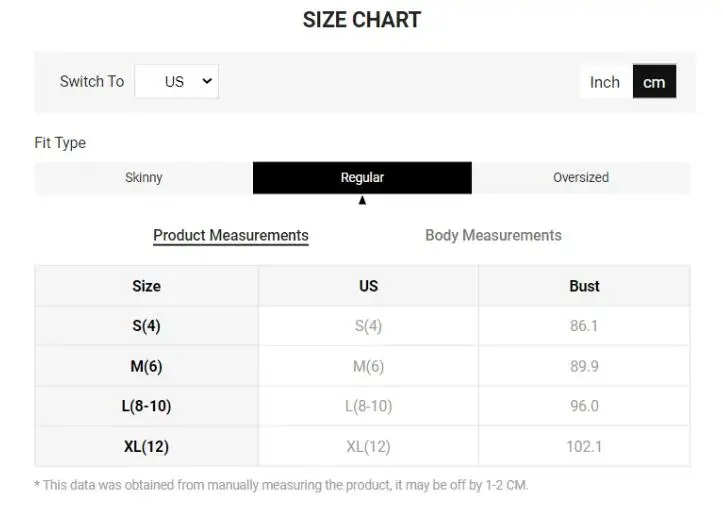Switch units to Inch

[604, 82]
